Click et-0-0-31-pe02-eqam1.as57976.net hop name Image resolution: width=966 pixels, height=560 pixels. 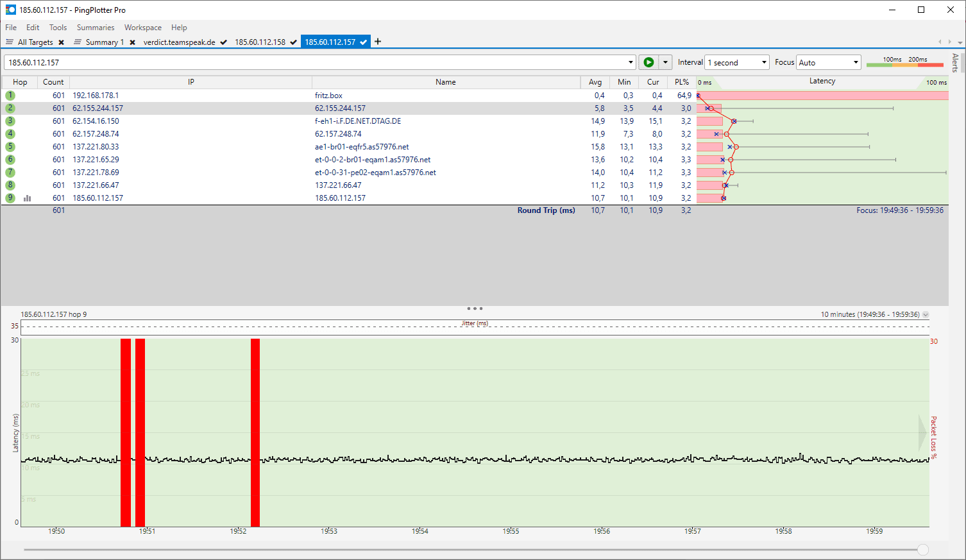coord(375,173)
